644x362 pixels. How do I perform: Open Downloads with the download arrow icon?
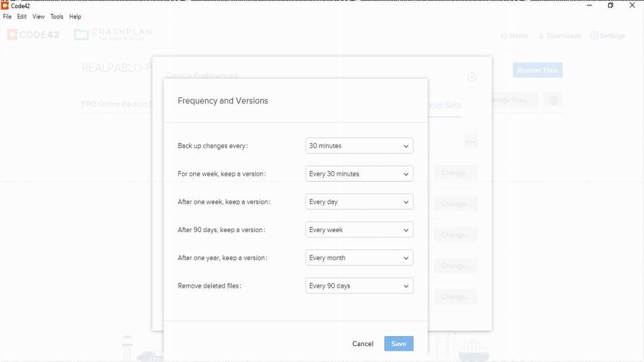coord(541,36)
